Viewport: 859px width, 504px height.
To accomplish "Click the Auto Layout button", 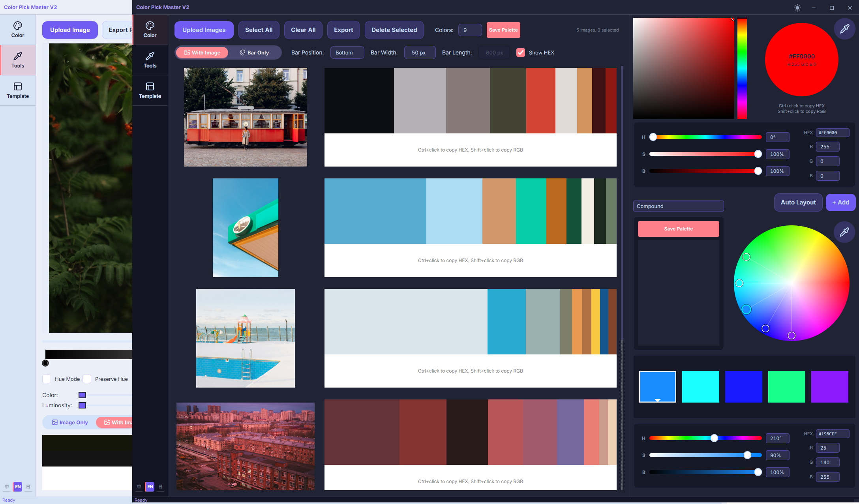I will [798, 202].
